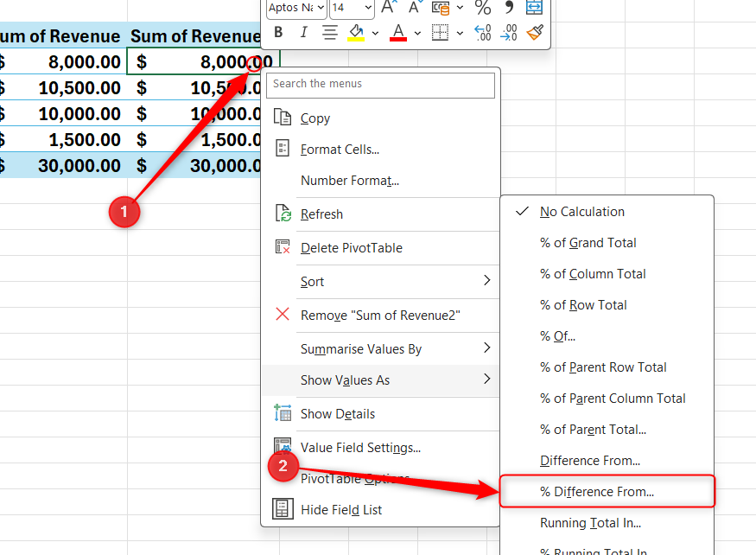This screenshot has height=555, width=756.
Task: Choose % of Parent Total...
Action: (607, 430)
